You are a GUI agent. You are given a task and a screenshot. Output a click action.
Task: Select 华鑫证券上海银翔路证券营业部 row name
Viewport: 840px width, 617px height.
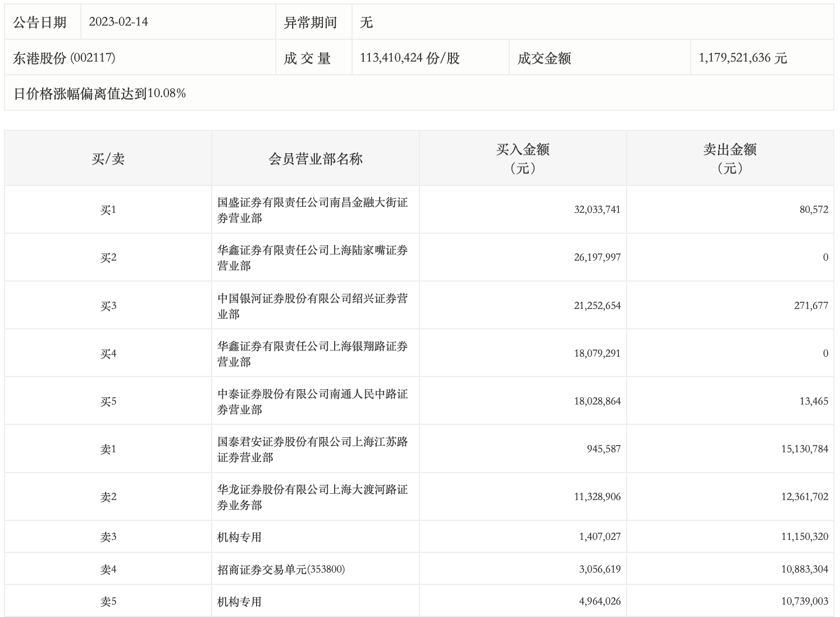(312, 354)
